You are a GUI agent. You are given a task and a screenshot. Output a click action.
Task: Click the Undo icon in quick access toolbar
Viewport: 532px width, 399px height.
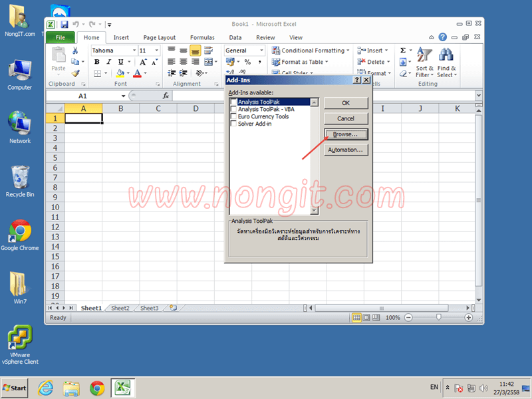point(76,25)
